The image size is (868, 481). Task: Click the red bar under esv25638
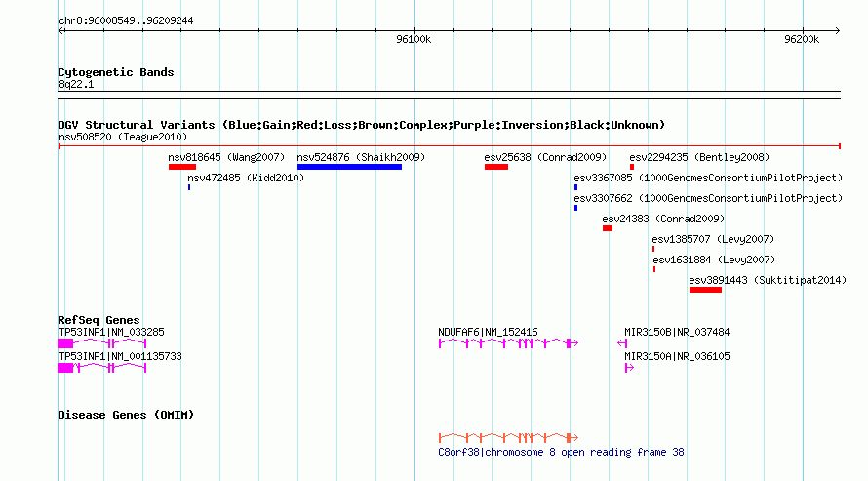pyautogui.click(x=496, y=167)
